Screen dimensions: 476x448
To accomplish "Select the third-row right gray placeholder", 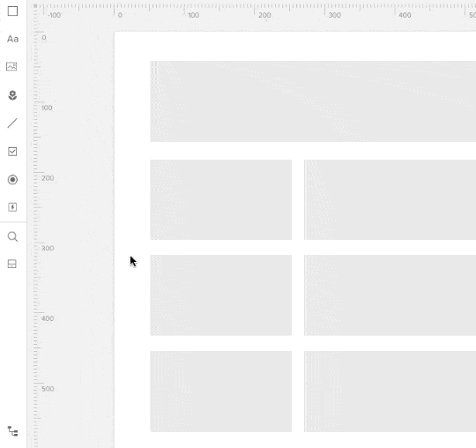I will pos(390,295).
